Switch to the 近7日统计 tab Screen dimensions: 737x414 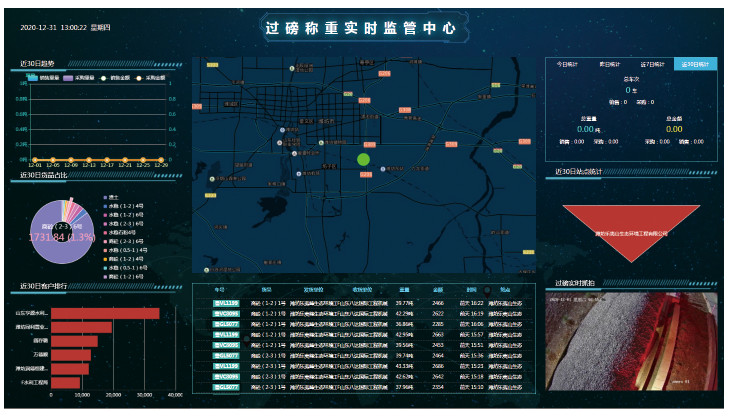click(x=652, y=64)
